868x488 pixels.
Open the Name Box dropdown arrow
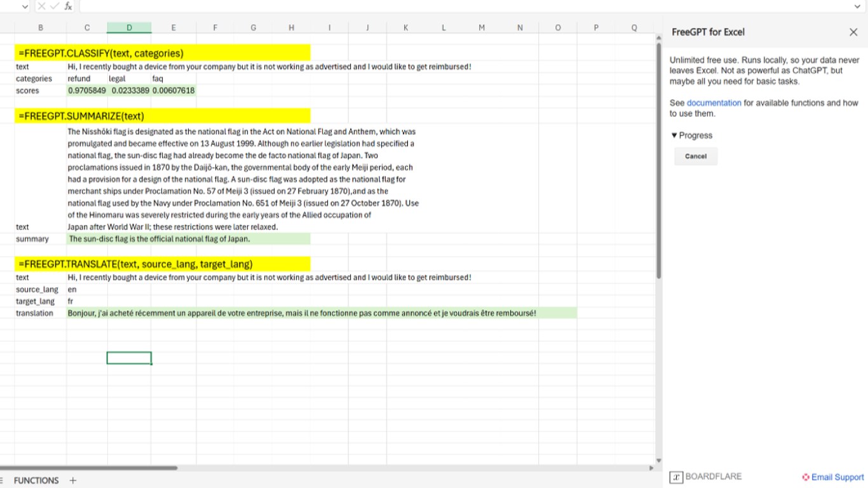click(25, 6)
